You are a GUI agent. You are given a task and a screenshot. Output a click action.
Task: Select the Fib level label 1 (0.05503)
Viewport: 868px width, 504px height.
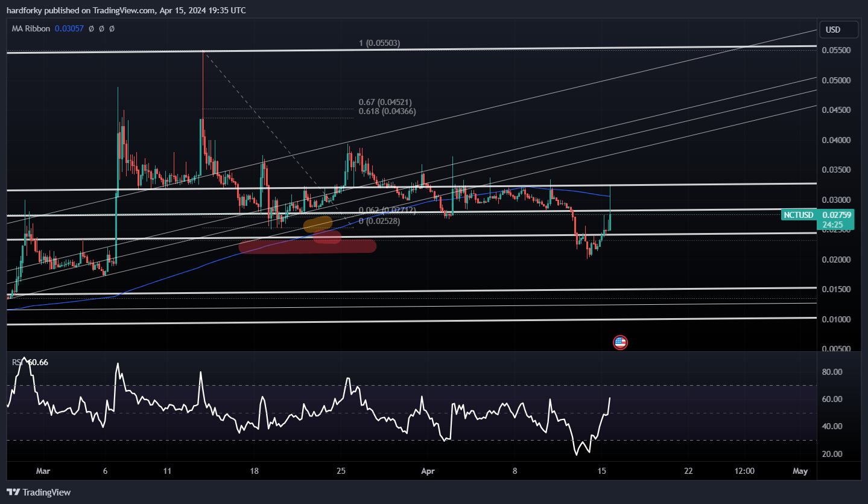(x=379, y=43)
